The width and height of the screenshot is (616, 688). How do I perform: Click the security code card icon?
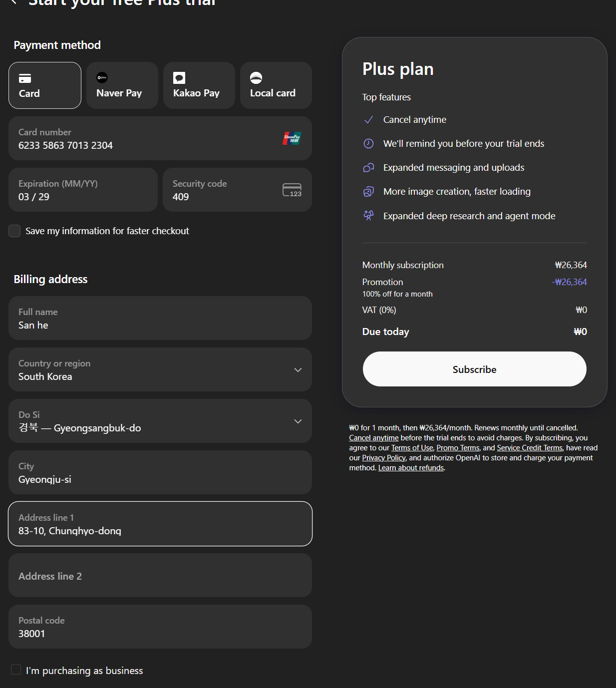click(292, 190)
